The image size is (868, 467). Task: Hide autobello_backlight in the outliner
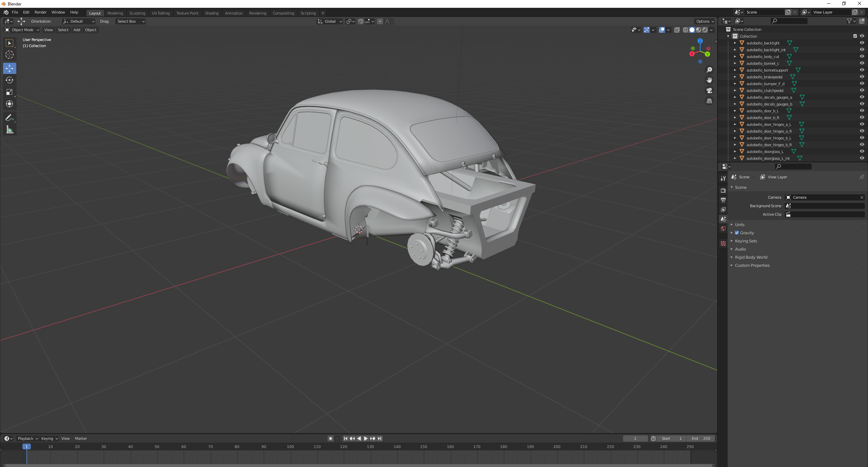[862, 43]
